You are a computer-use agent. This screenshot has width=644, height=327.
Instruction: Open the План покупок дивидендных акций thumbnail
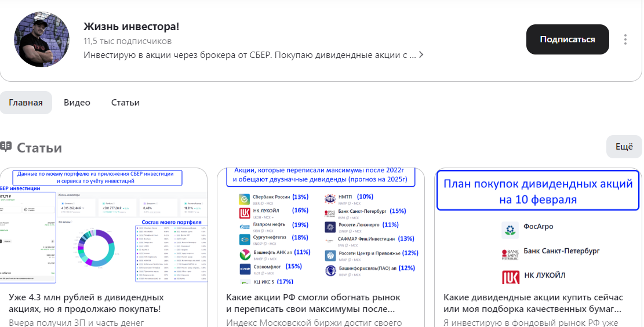(538, 226)
